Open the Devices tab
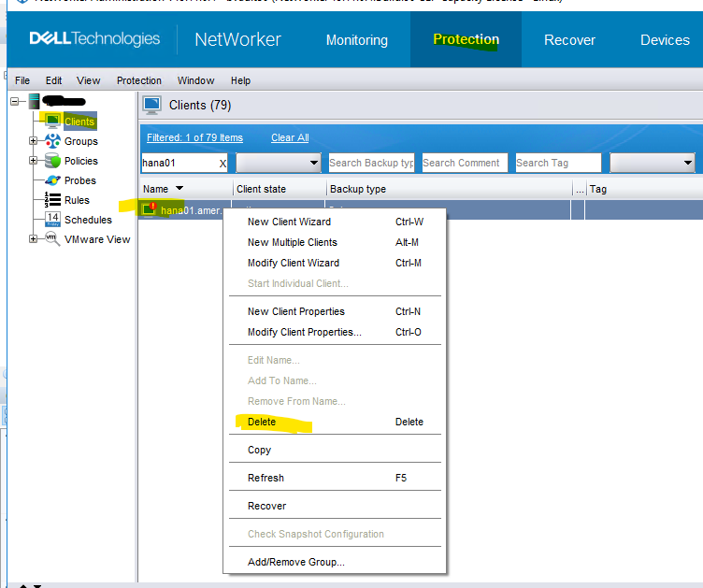The height and width of the screenshot is (588, 703). 664,40
